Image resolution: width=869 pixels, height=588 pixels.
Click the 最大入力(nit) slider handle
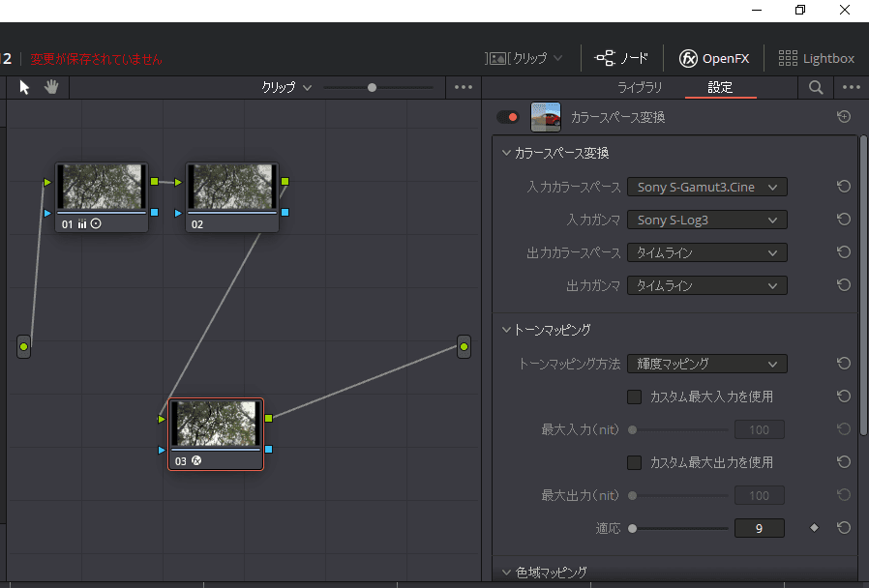[632, 429]
